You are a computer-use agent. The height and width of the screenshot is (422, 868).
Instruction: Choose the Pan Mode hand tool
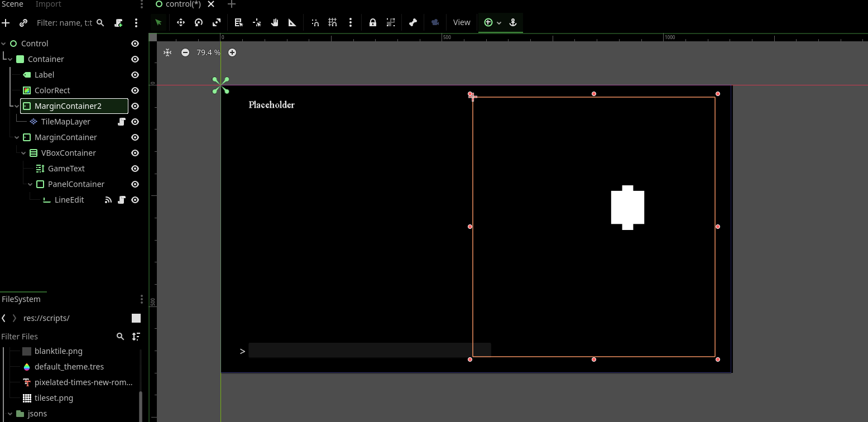275,22
